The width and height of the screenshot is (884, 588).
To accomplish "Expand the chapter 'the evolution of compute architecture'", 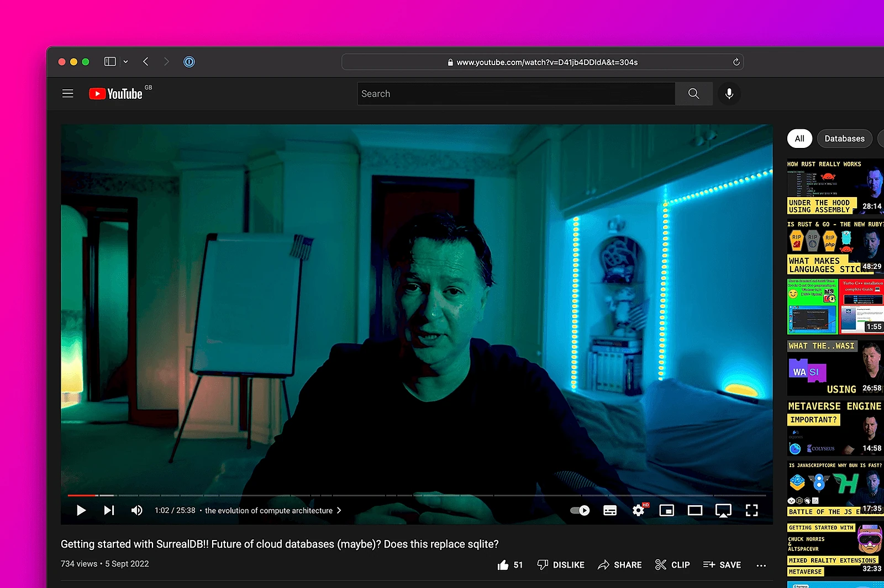I will tap(273, 511).
